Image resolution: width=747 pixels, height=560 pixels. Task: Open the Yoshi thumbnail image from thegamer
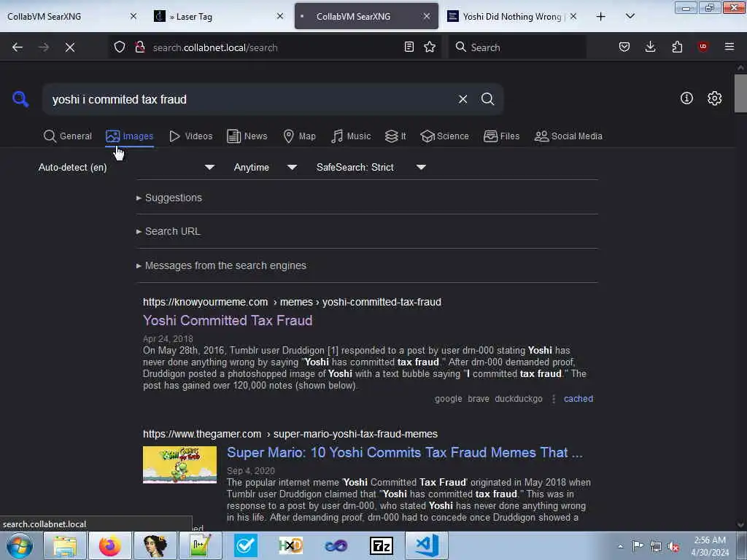pyautogui.click(x=179, y=464)
